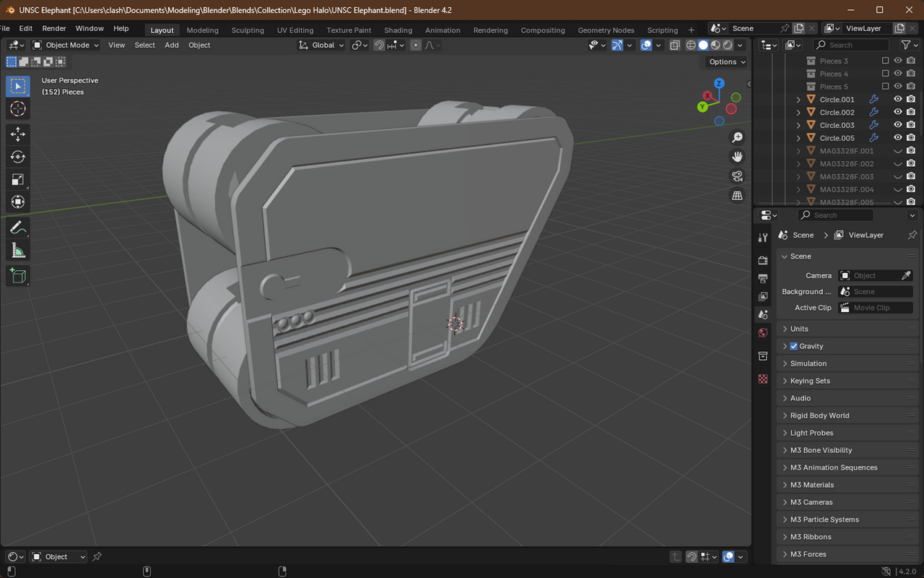
Task: Click the Active Clip Movie Clip field
Action: pyautogui.click(x=875, y=307)
